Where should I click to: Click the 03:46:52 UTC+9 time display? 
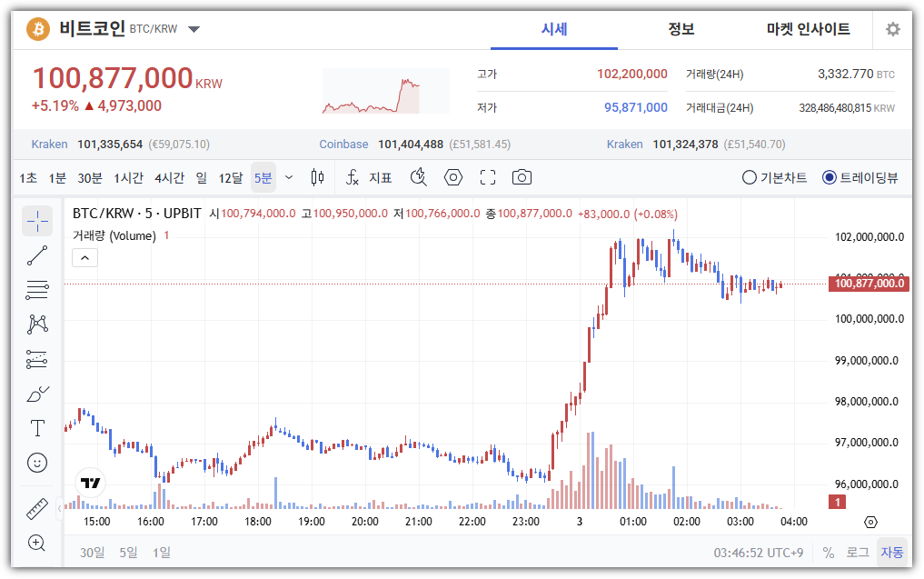click(x=760, y=552)
